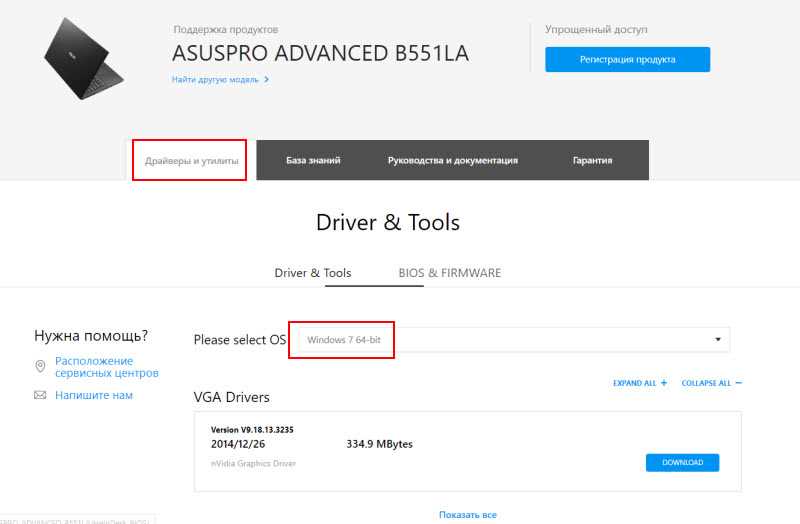Switch to the 'База знаний' tab
This screenshot has height=524, width=800.
pyautogui.click(x=313, y=160)
